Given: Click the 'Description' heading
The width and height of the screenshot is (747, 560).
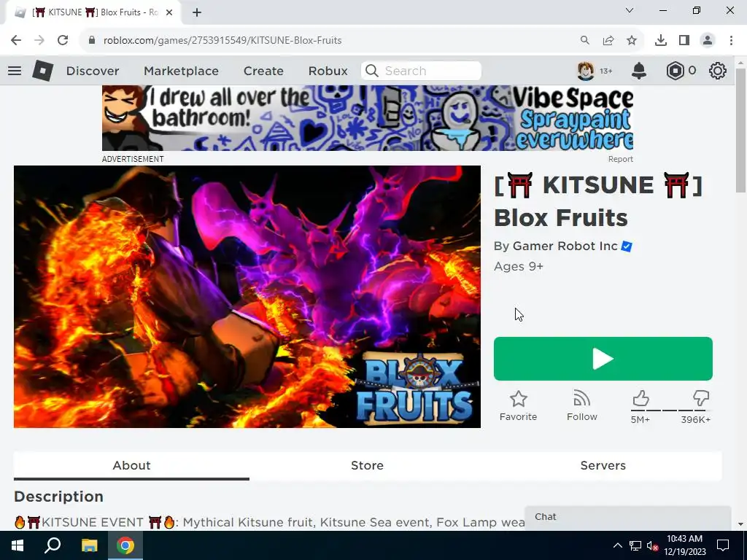Looking at the screenshot, I should click(x=58, y=496).
